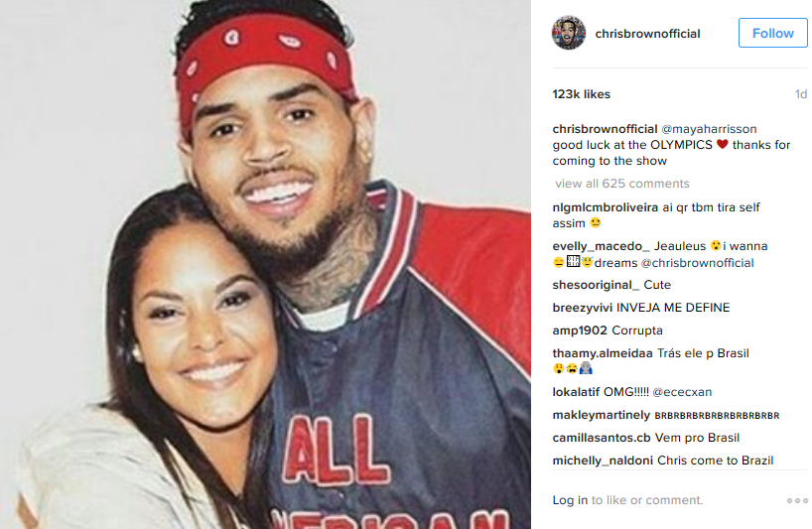Open makleymartinely commenter profile
The width and height of the screenshot is (812, 529).
[x=601, y=415]
